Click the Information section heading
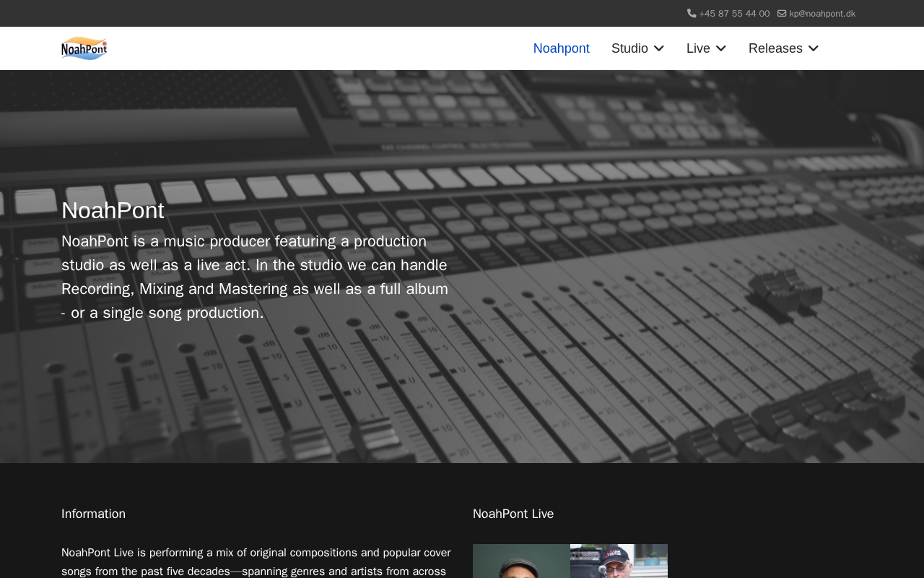 [93, 514]
